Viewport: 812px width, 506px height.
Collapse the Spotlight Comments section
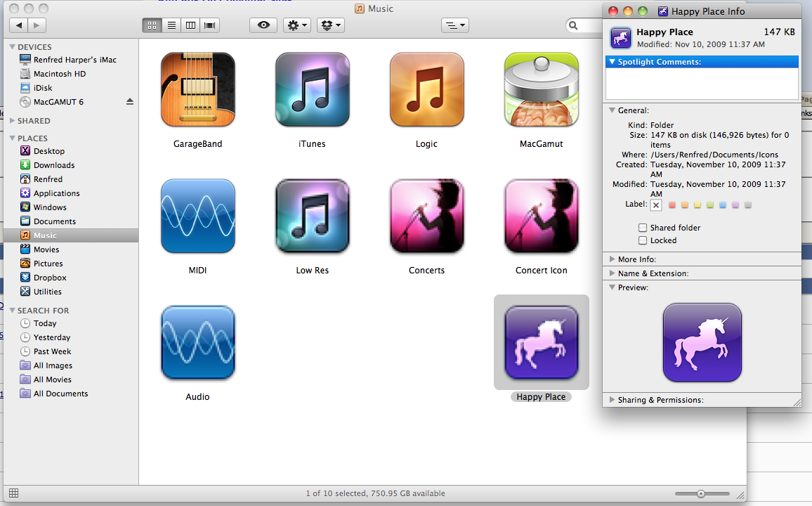pos(612,62)
